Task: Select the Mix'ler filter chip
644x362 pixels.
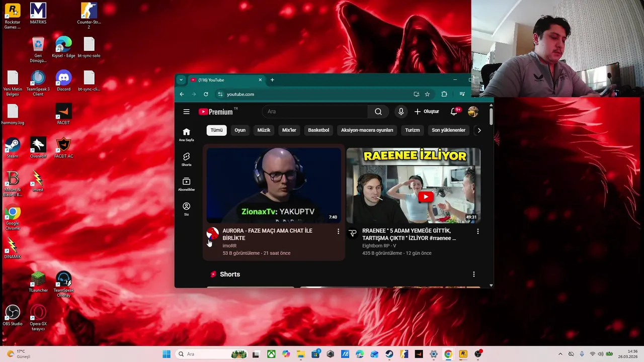Action: coord(289,130)
